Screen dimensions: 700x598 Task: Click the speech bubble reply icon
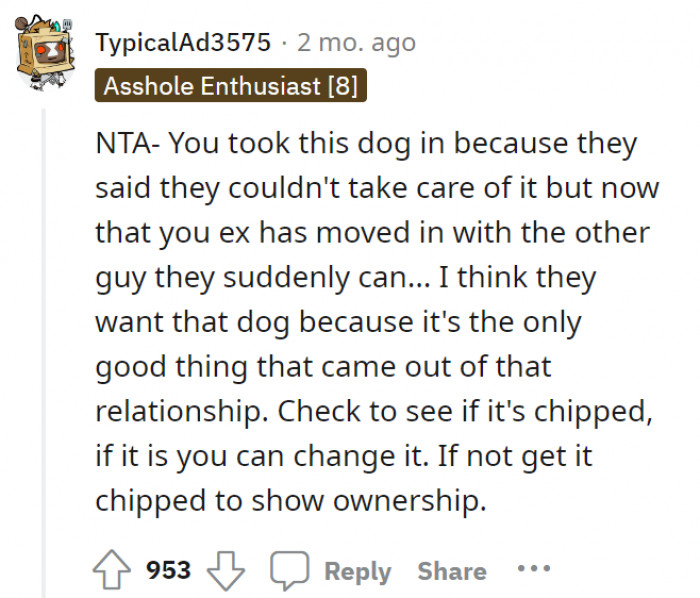[x=289, y=570]
